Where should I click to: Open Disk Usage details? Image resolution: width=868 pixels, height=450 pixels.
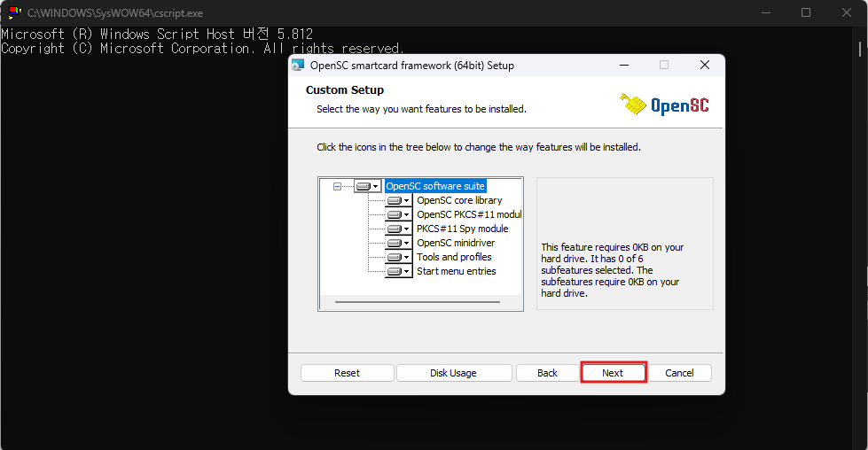coord(453,373)
